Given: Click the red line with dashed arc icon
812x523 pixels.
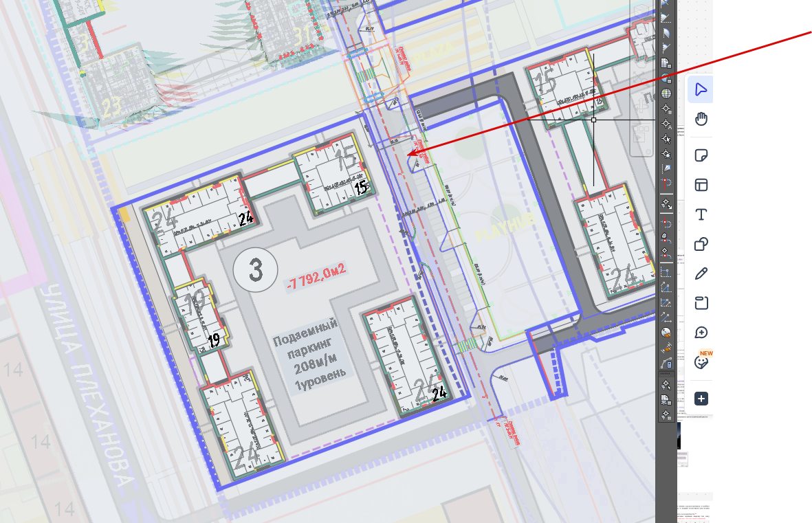Looking at the screenshot, I should [666, 224].
